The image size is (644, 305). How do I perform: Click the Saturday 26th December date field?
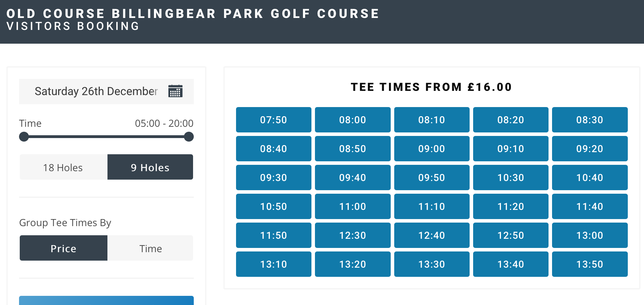click(x=96, y=91)
